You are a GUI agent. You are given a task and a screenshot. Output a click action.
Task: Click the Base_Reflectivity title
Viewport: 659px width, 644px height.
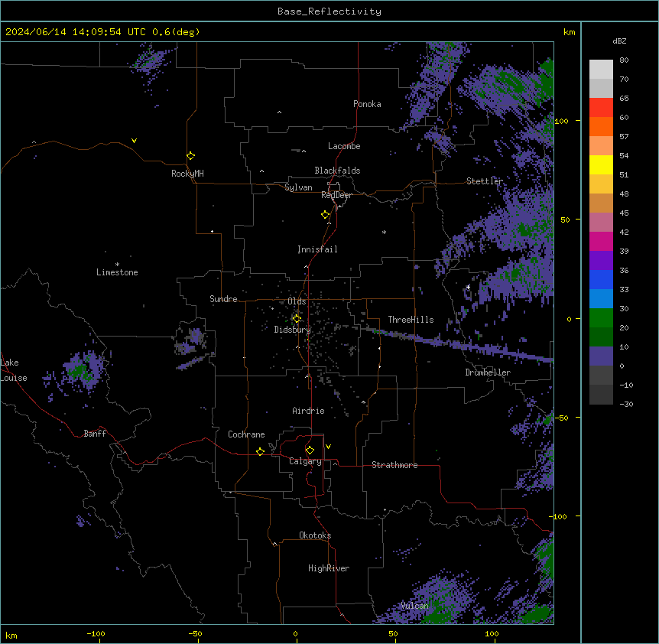coord(329,11)
